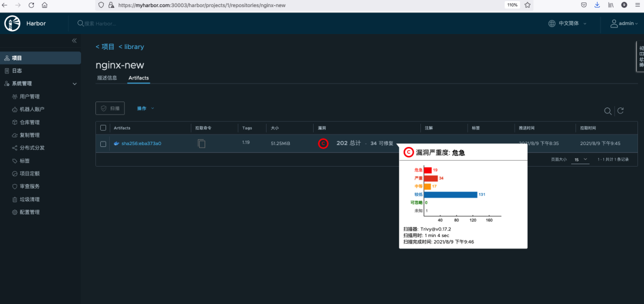The width and height of the screenshot is (644, 304).
Task: Select all artifacts header checkbox
Action: (x=103, y=128)
